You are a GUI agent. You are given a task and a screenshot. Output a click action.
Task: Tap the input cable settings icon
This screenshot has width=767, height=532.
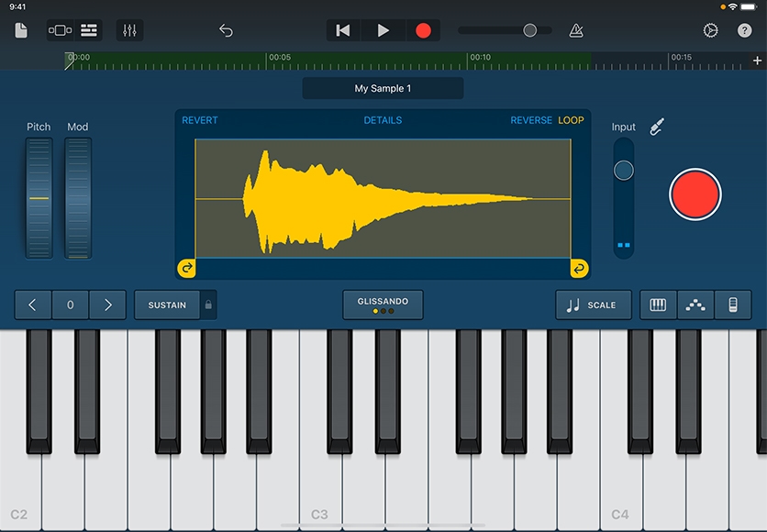(x=656, y=127)
